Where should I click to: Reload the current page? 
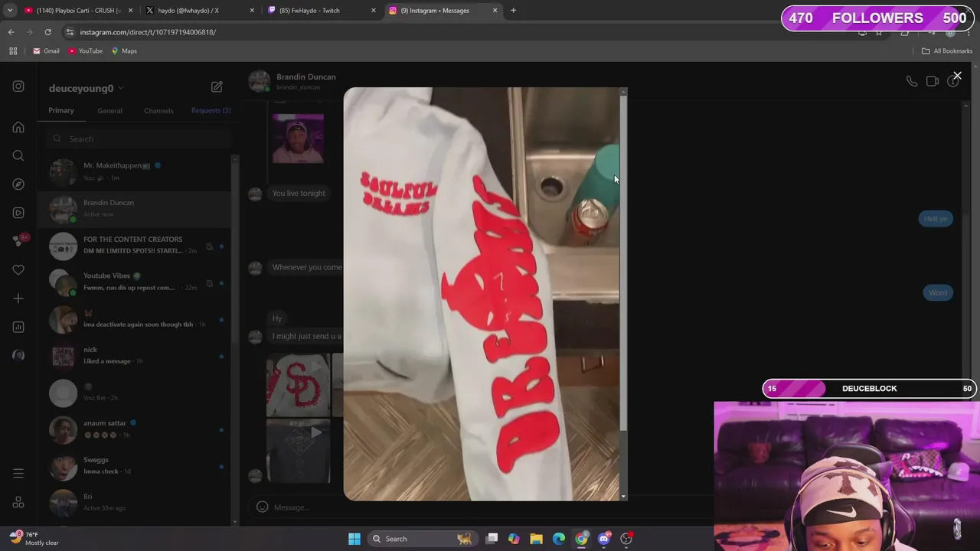47,32
